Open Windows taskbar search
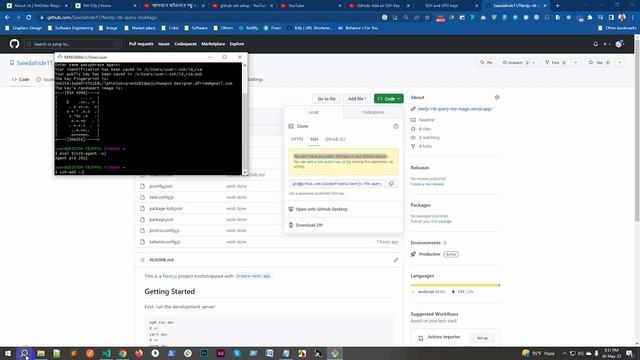Viewport: 640px width, 360px height. [24, 353]
